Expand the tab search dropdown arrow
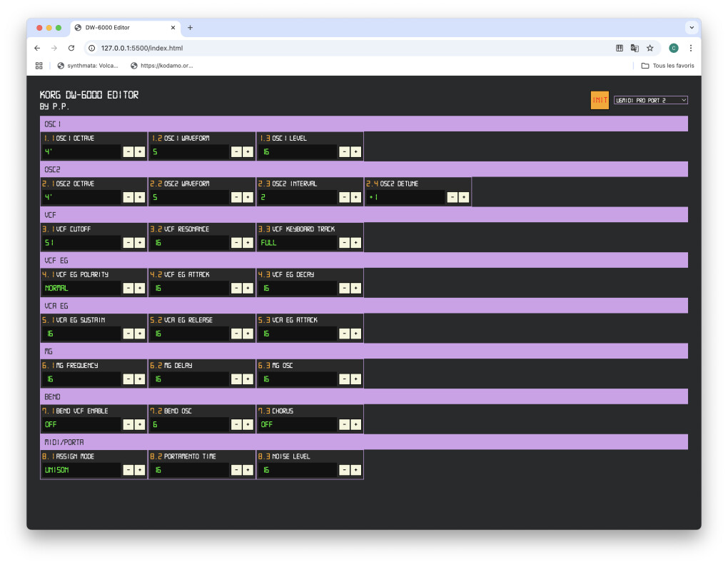 (692, 27)
